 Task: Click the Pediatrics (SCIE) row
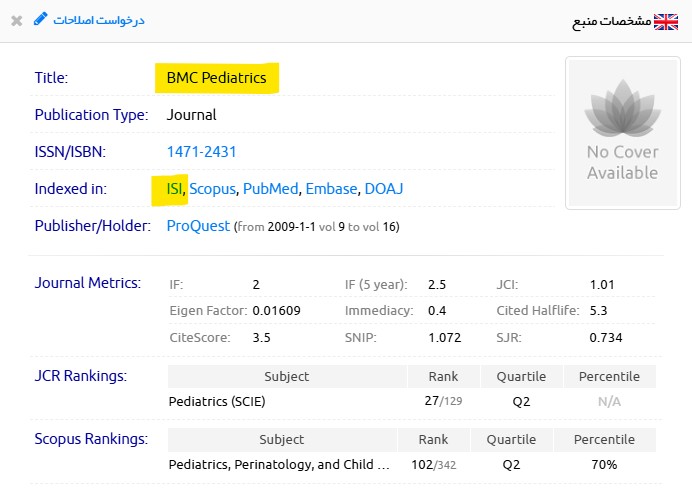point(218,402)
